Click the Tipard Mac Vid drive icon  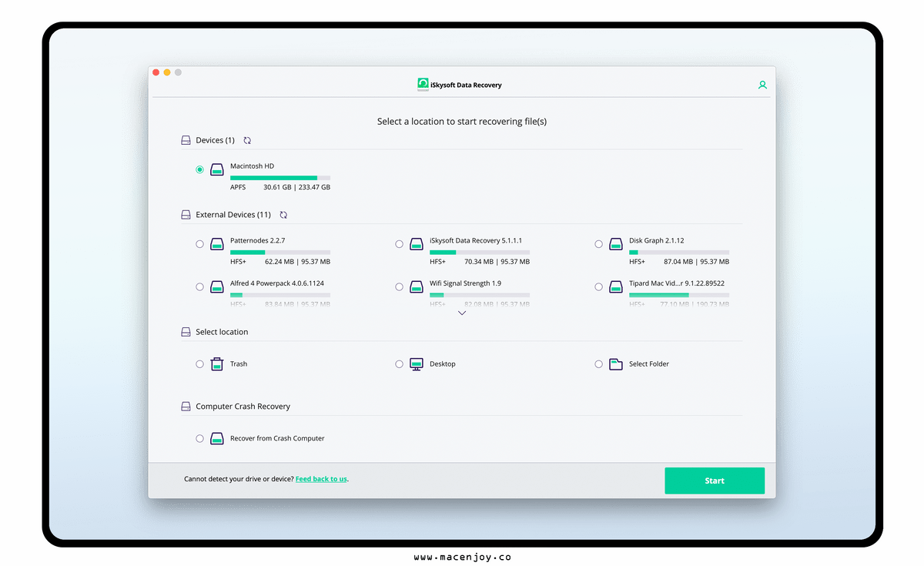pos(616,286)
